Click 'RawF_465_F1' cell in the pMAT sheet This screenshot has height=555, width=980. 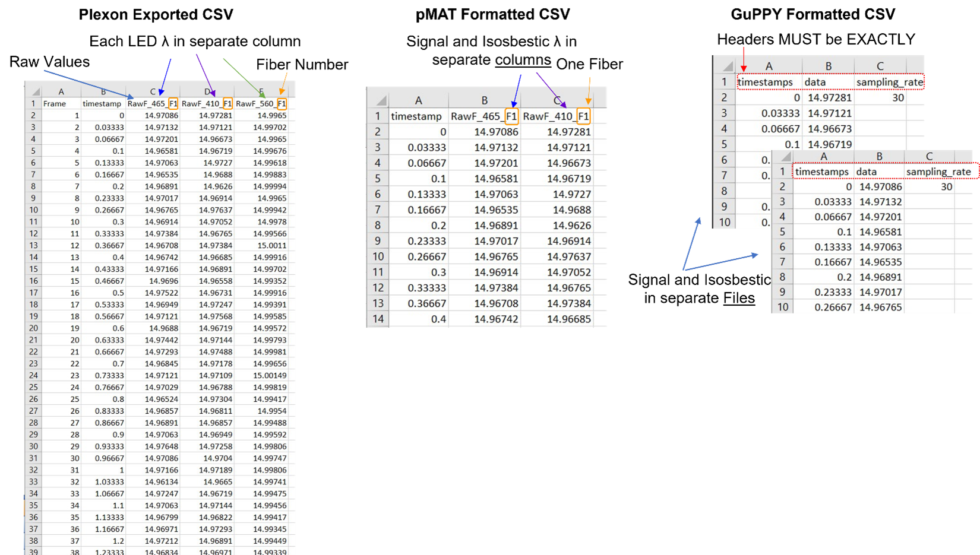pos(485,116)
